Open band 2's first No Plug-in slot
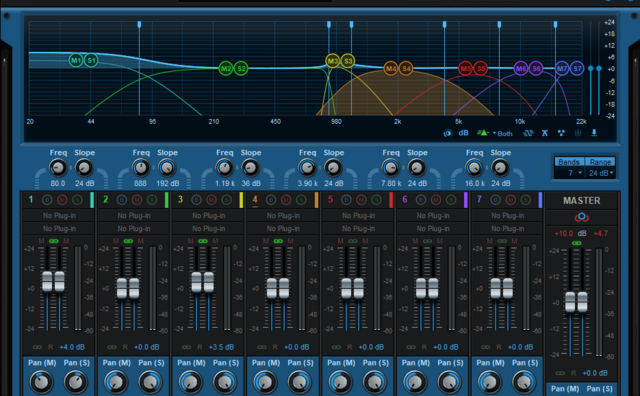 (x=134, y=215)
